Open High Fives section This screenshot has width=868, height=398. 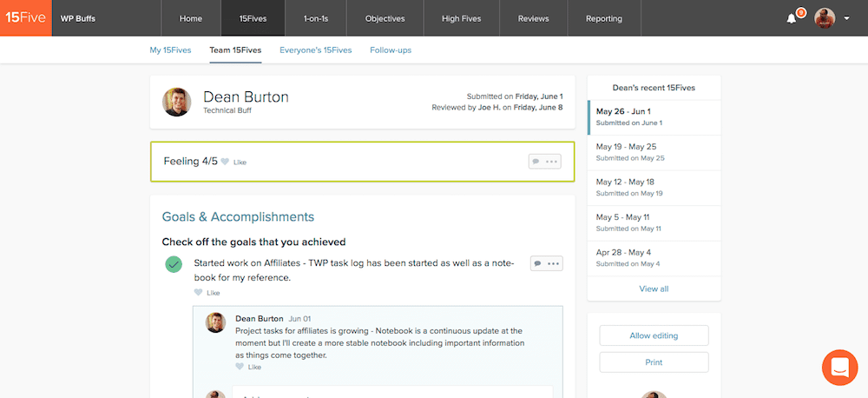(x=461, y=18)
